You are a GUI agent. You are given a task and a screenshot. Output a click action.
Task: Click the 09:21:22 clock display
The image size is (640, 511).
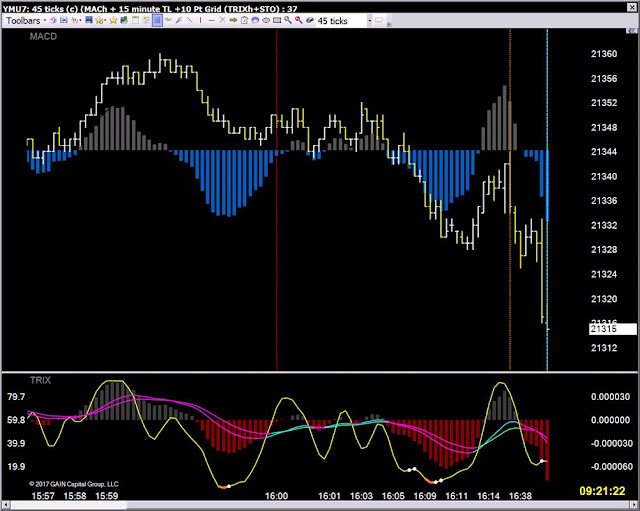(x=602, y=490)
